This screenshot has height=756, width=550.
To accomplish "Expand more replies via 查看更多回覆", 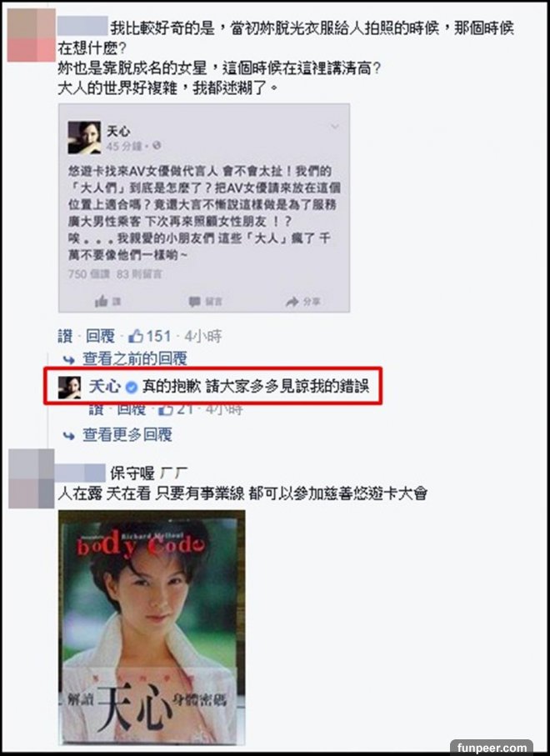I will pyautogui.click(x=127, y=435).
